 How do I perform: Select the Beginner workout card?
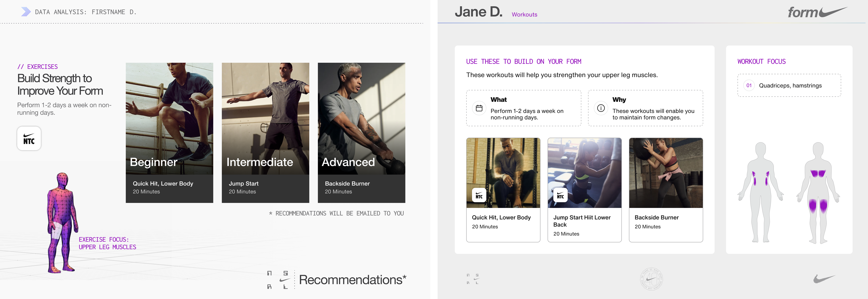coord(170,133)
